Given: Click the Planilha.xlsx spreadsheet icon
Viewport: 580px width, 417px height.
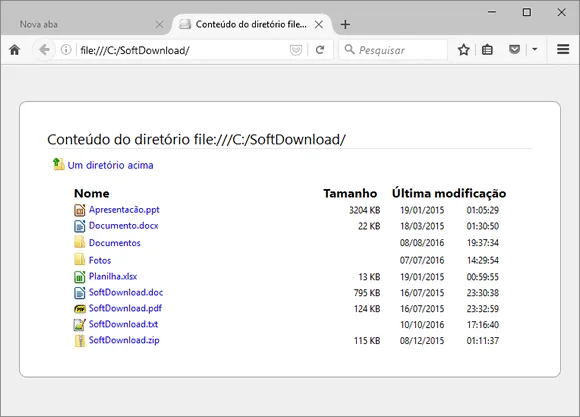Looking at the screenshot, I should click(79, 277).
